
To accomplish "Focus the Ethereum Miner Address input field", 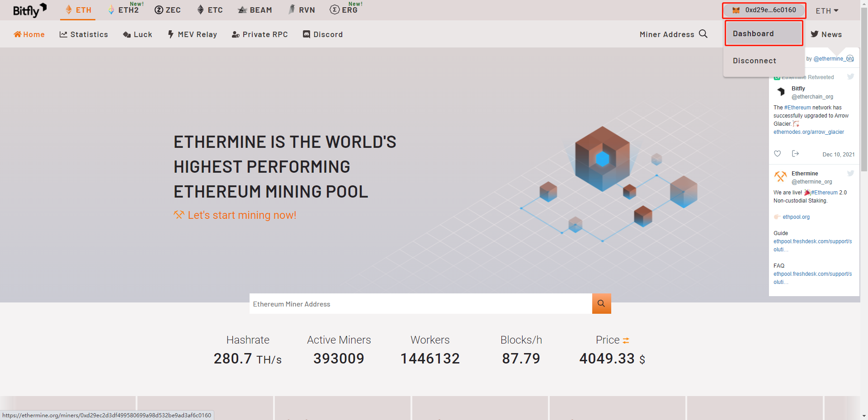I will point(421,303).
